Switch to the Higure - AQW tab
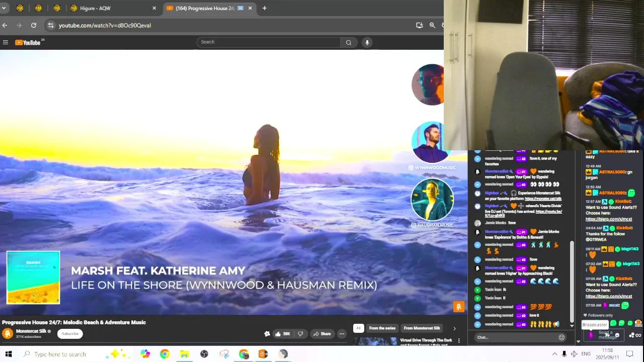This screenshot has height=362, width=644. tap(113, 8)
